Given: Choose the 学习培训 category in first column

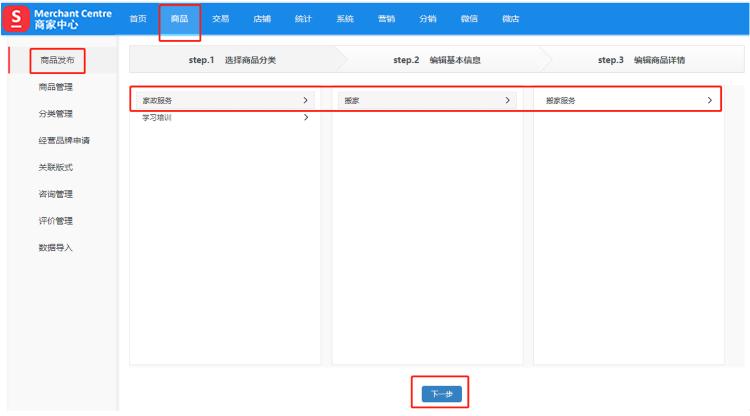Looking at the screenshot, I should [157, 118].
